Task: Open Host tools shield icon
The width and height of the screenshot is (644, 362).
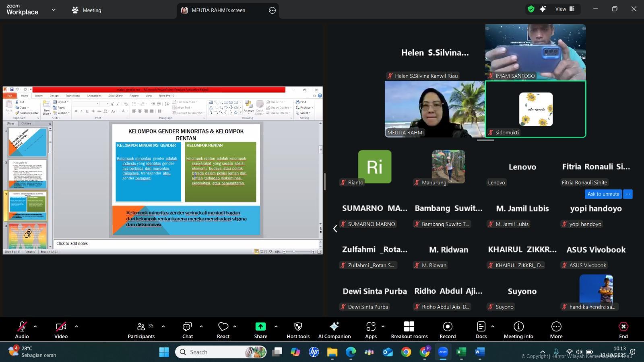Action: coord(298,327)
